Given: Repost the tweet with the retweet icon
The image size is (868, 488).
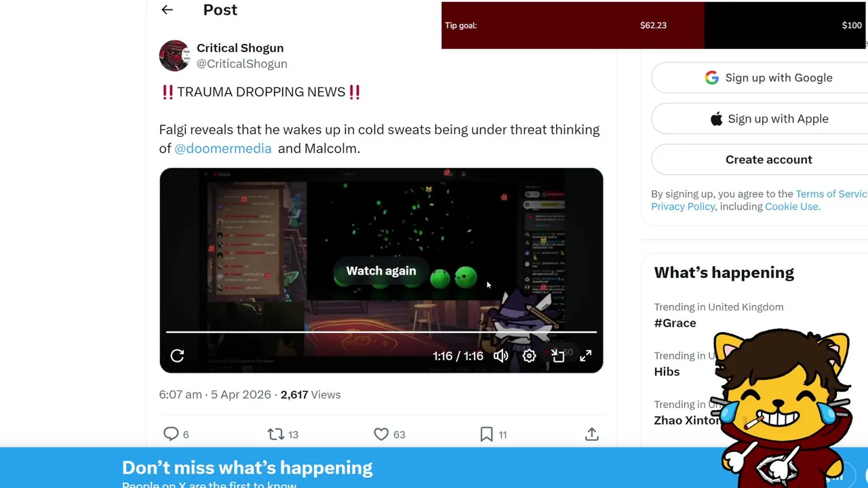Looking at the screenshot, I should click(x=275, y=434).
